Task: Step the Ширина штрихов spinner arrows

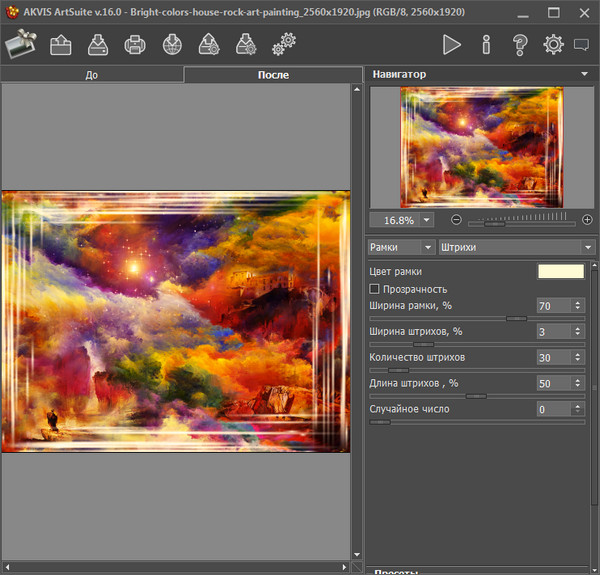Action: (578, 332)
